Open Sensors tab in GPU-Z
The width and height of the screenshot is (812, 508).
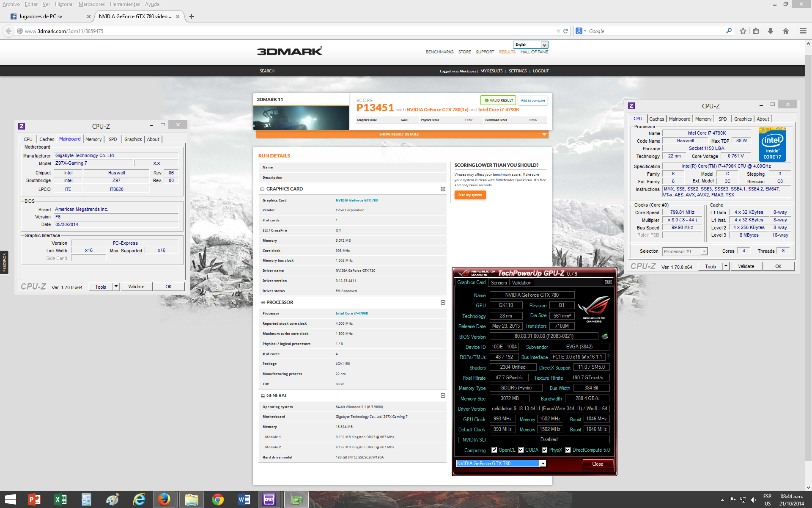[499, 283]
